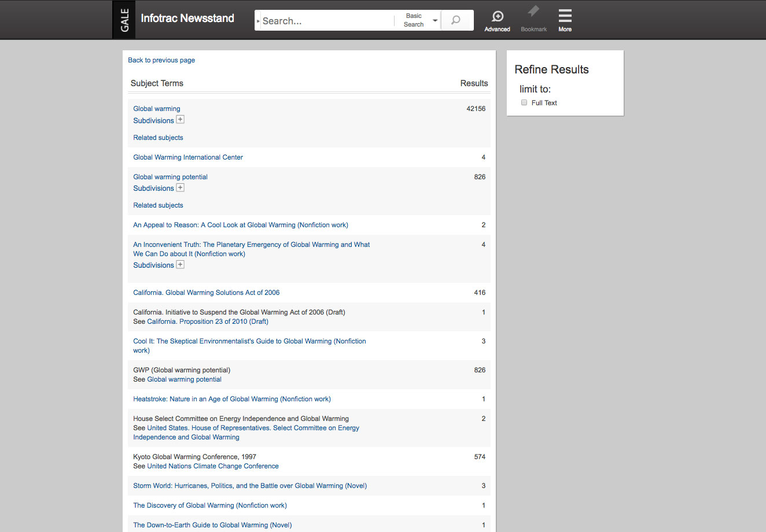
Task: Click Subdivisions text under Global warming potential
Action: tap(153, 189)
